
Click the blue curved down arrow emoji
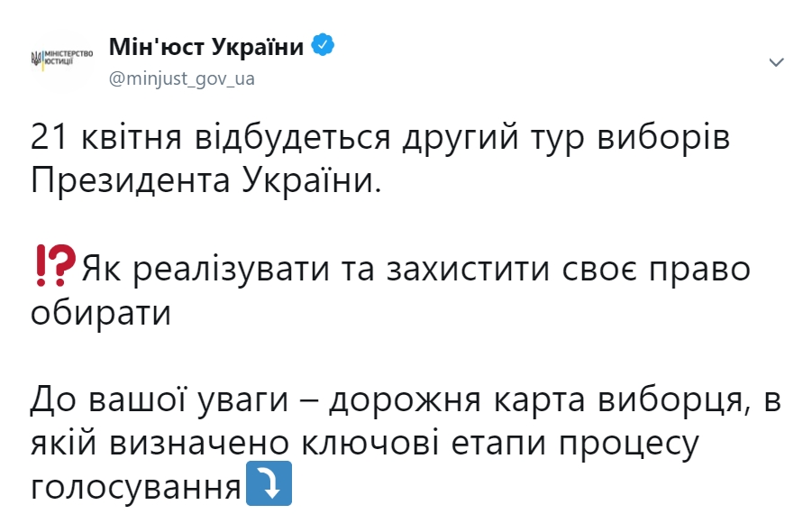coord(269,483)
